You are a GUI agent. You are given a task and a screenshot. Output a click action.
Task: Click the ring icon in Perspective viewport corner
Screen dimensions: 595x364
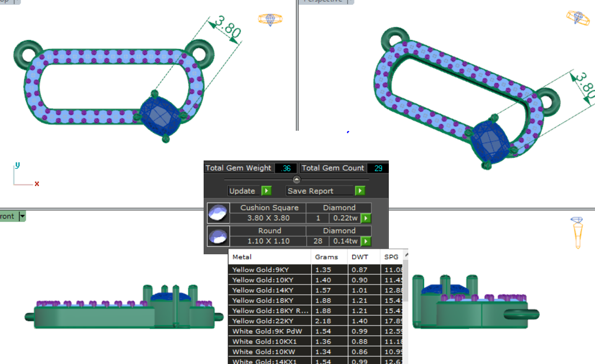click(578, 17)
